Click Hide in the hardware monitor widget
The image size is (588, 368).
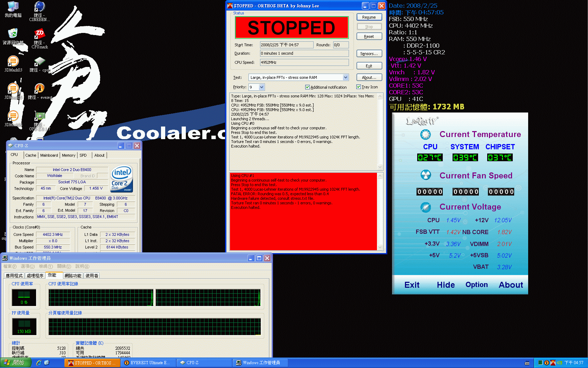click(446, 285)
